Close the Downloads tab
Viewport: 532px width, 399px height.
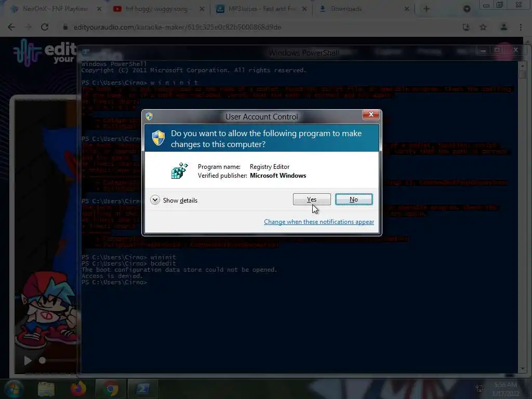point(407,9)
